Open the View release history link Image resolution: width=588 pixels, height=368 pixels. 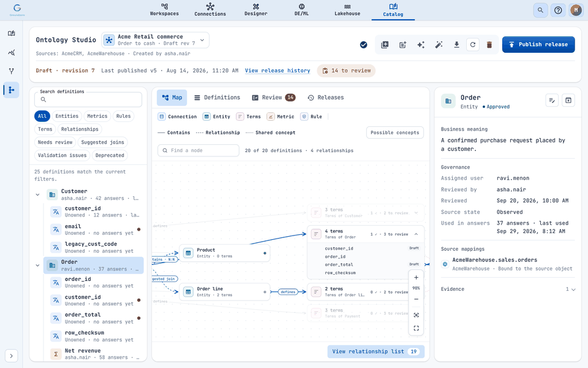point(277,71)
